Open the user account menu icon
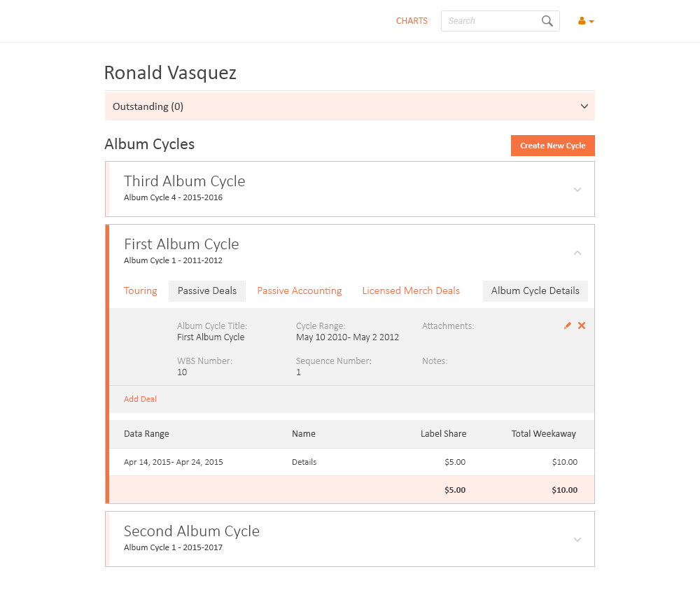Image resolution: width=700 pixels, height=602 pixels. (586, 21)
